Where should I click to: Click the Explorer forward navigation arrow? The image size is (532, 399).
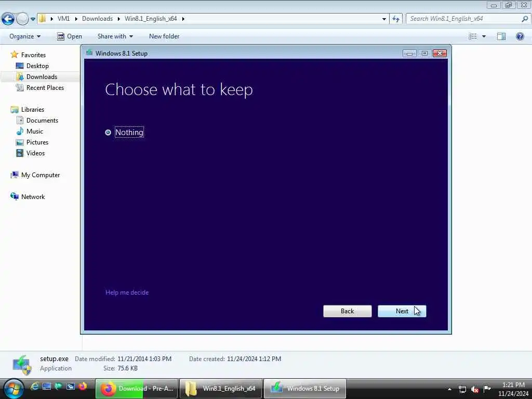[22, 19]
